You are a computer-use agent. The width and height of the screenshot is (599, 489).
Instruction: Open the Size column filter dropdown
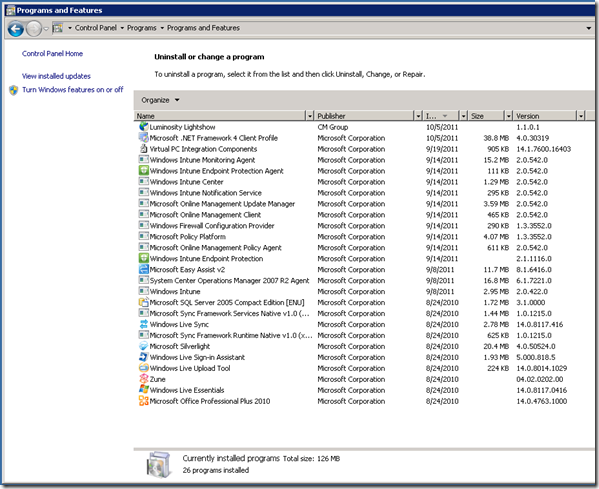click(x=508, y=116)
